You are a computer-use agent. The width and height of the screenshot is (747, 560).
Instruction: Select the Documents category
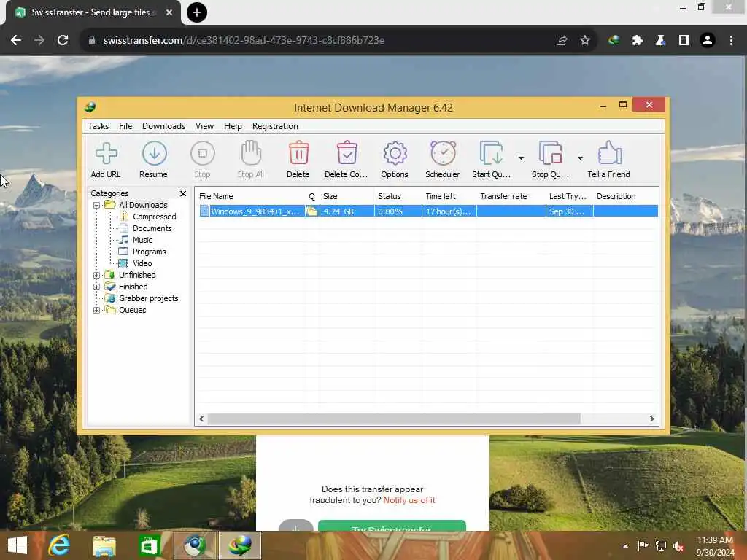tap(152, 228)
